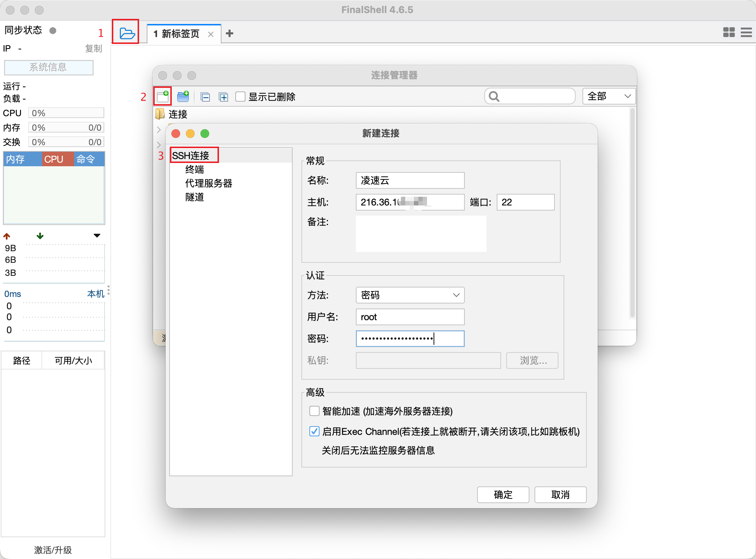Close the 新建连接 dialog with red button
Viewport: 756px width, 559px height.
pos(176,134)
